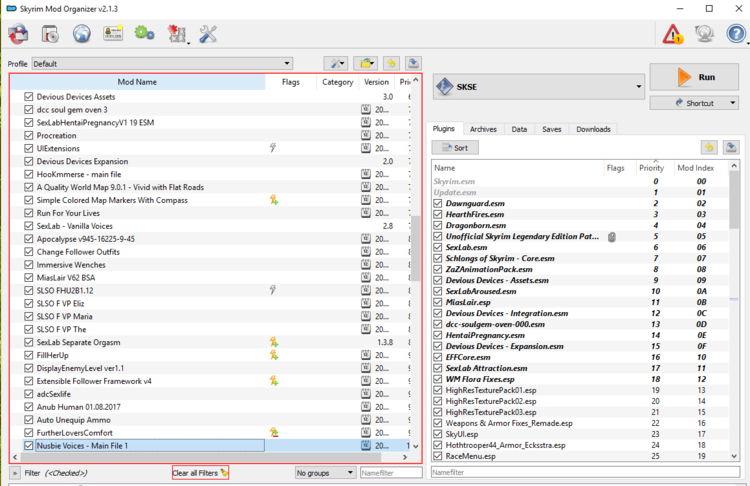Click the Run button
Screen dimensions: 750x486
pyautogui.click(x=694, y=77)
